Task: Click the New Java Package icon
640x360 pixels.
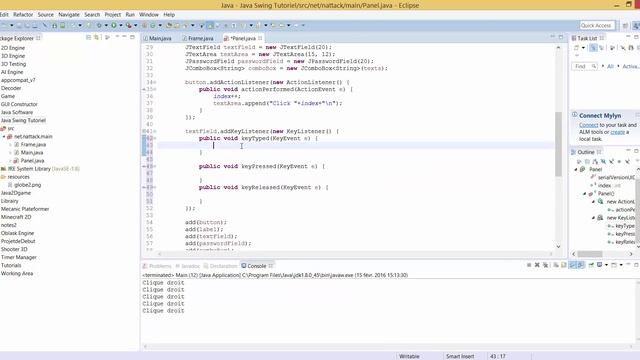Action: 144,25
